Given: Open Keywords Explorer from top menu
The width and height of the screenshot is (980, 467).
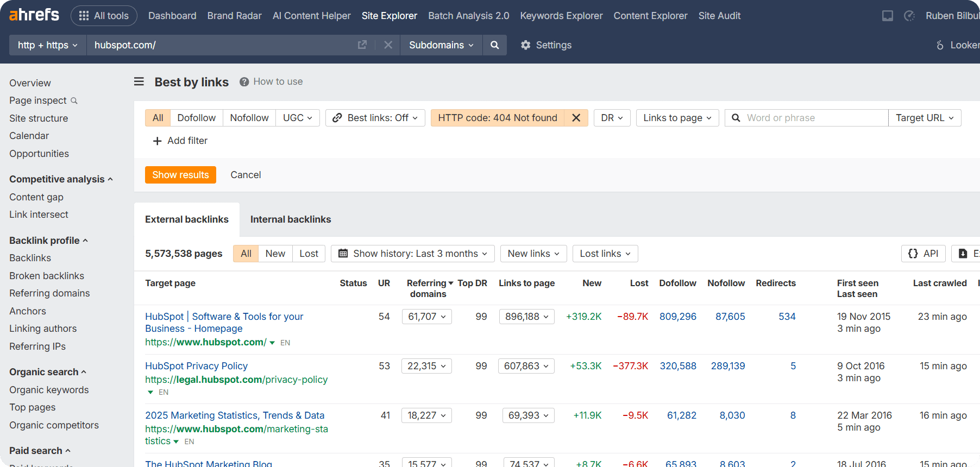Looking at the screenshot, I should click(561, 16).
